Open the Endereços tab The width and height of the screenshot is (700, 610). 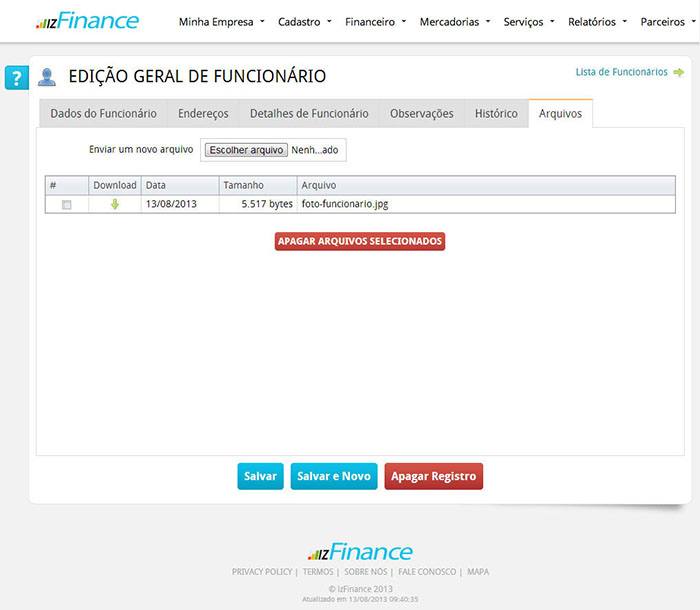pos(203,114)
